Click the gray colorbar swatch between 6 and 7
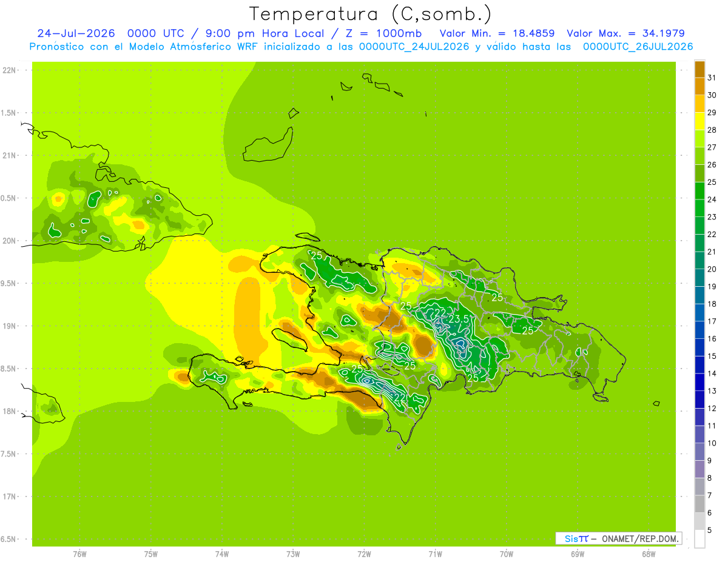728x562 pixels. 699,504
